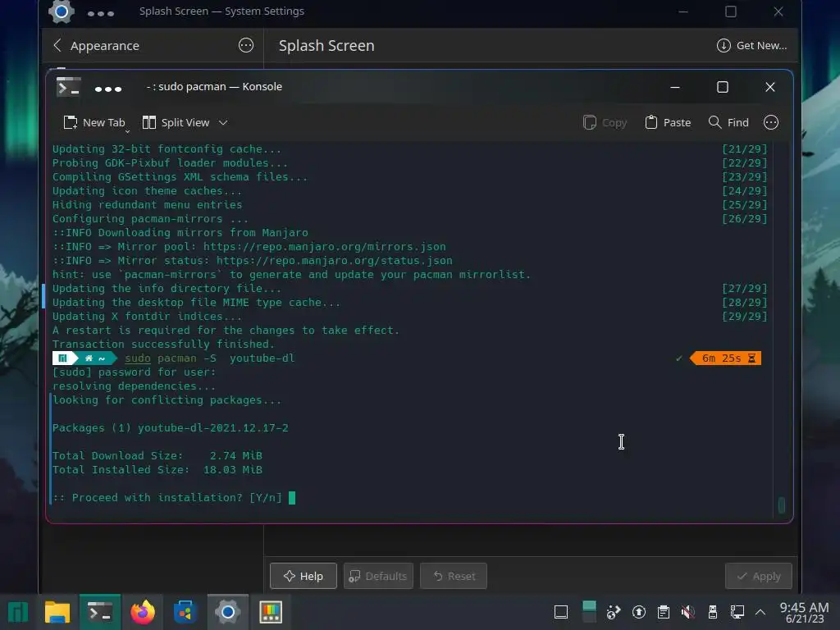Open Konsole title bar three-dot menu
Image resolution: width=840 pixels, height=630 pixels.
point(108,89)
